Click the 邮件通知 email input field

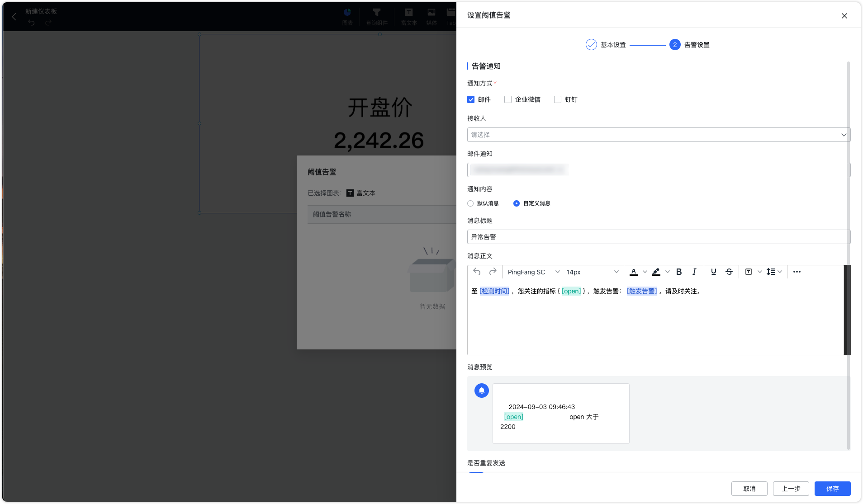pos(659,170)
